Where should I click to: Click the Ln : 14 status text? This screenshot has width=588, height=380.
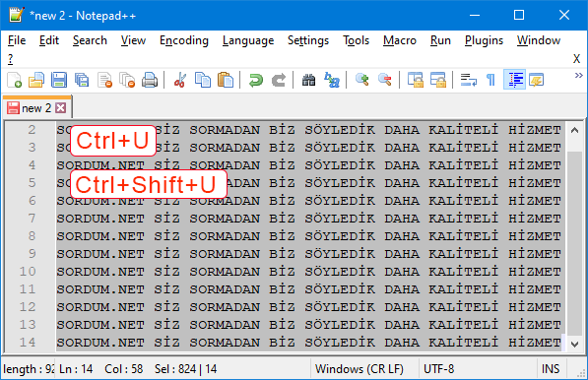pyautogui.click(x=76, y=369)
